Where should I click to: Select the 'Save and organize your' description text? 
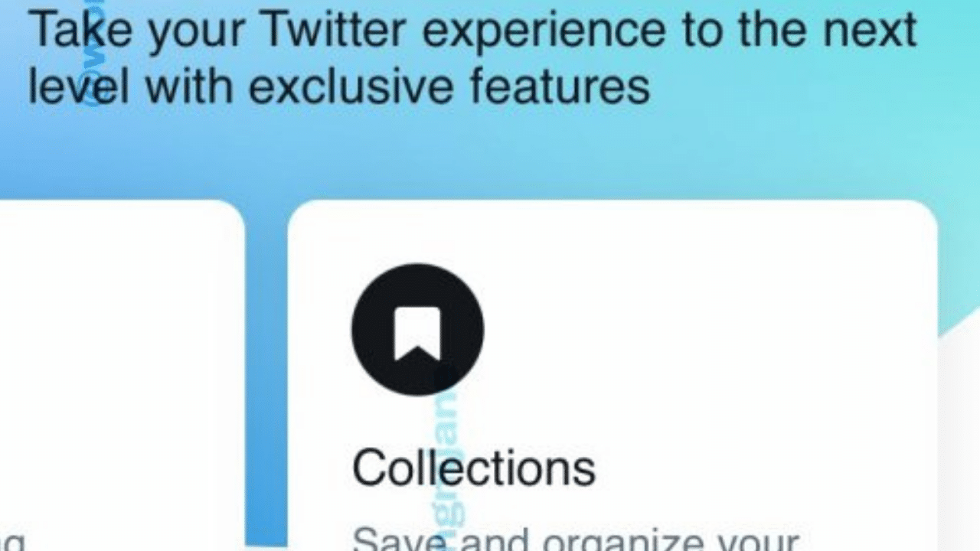[576, 538]
